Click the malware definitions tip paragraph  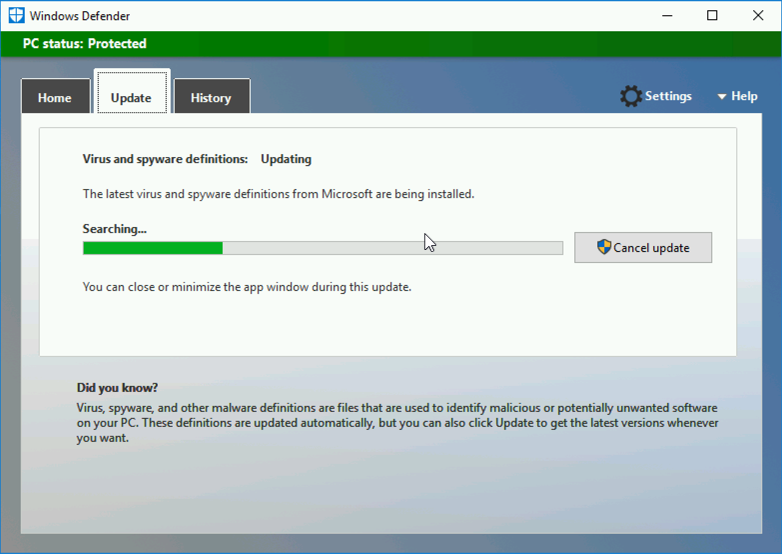click(397, 423)
